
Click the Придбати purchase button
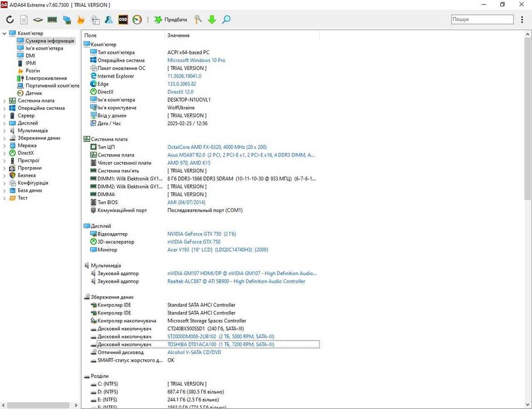[170, 20]
